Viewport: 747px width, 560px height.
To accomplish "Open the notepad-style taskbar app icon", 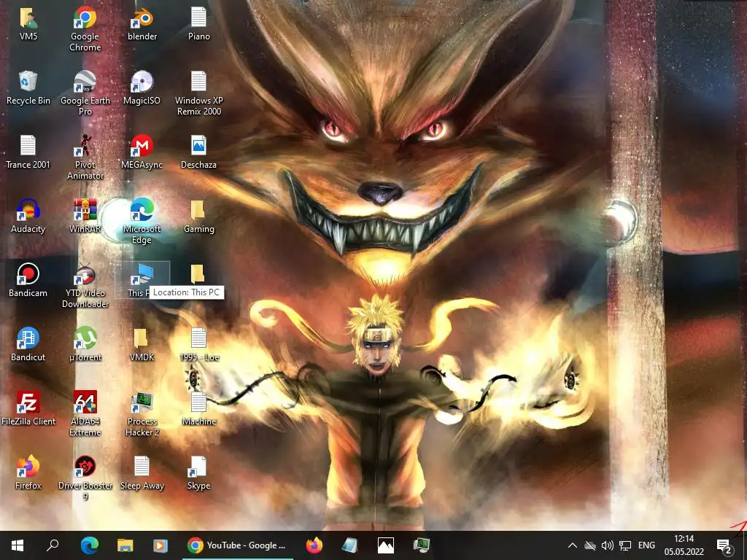I will click(349, 545).
